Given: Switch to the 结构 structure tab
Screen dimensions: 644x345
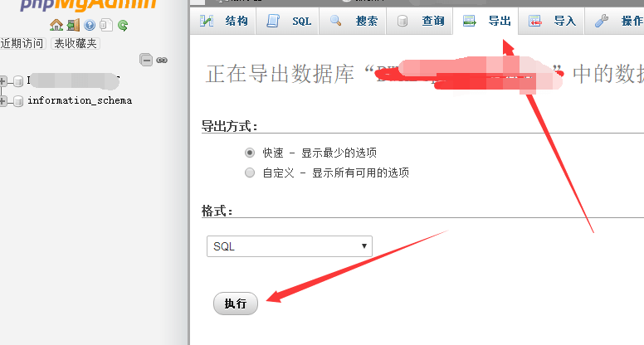Looking at the screenshot, I should [x=225, y=21].
